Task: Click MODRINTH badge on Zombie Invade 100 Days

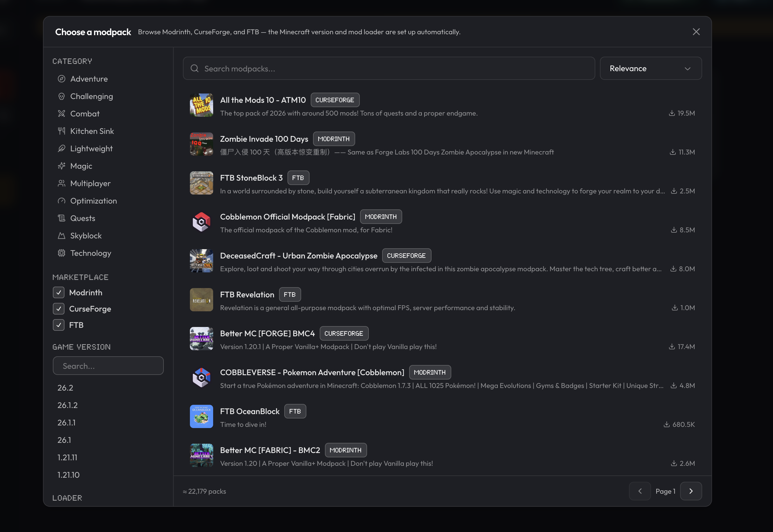Action: 334,139
